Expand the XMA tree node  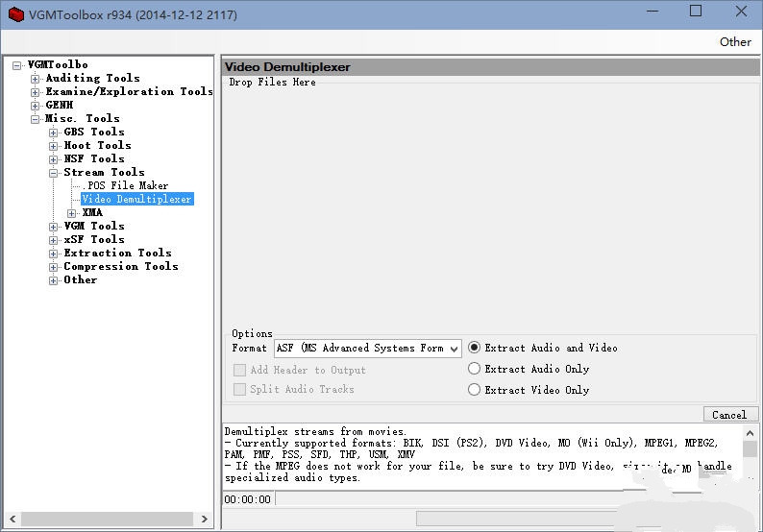pyautogui.click(x=72, y=213)
